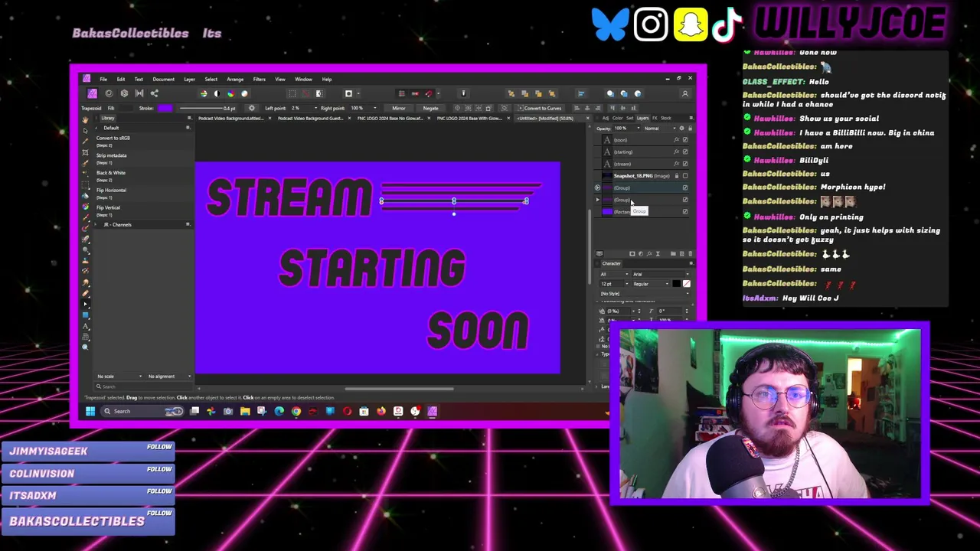Toggle the Quick Mask icon
Screen dimensions: 980x551
pyautogui.click(x=348, y=93)
